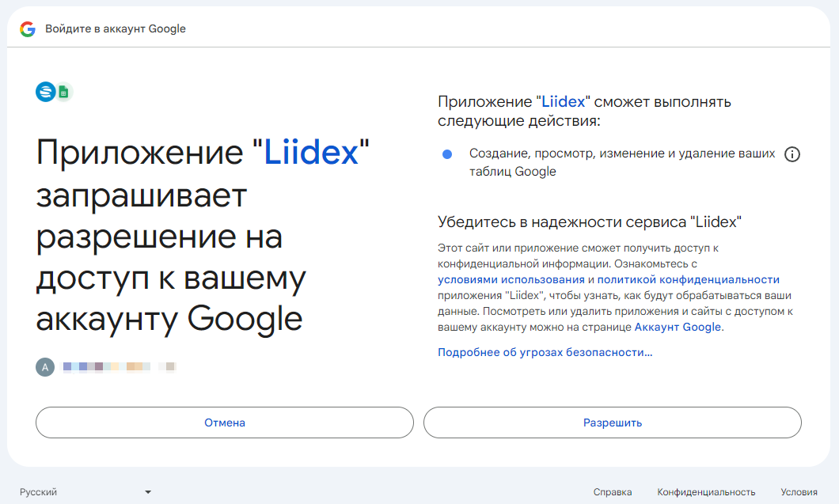Open the политикой конфиденциальности link

pos(688,280)
